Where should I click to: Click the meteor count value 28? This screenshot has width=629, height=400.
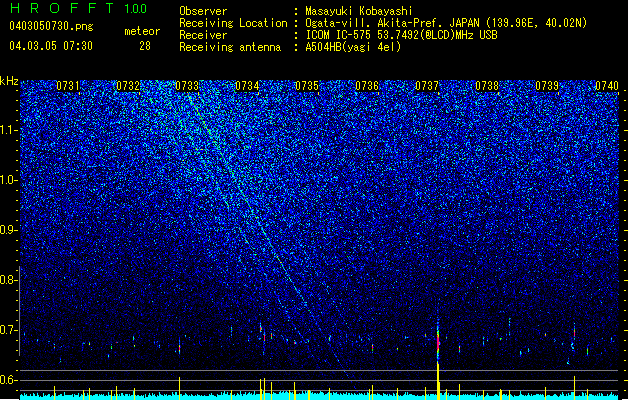pos(145,46)
